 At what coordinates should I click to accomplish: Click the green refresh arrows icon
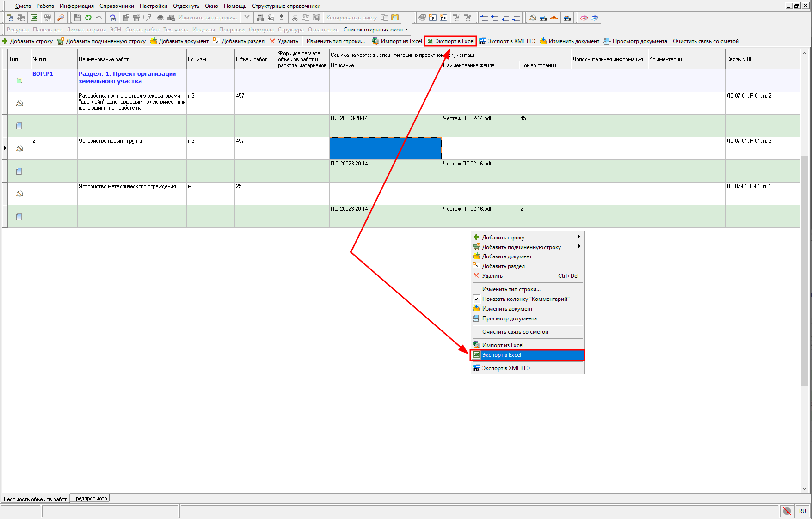tap(88, 18)
